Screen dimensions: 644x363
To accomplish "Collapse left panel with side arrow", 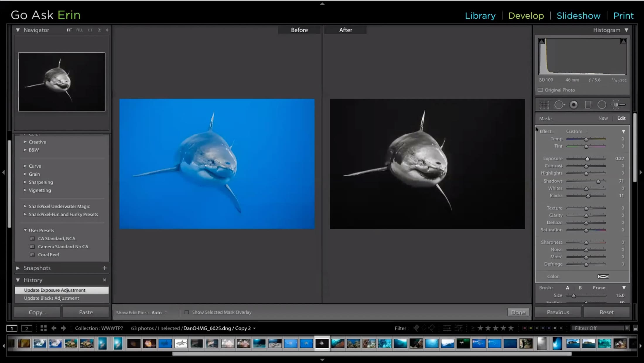I will tap(4, 172).
